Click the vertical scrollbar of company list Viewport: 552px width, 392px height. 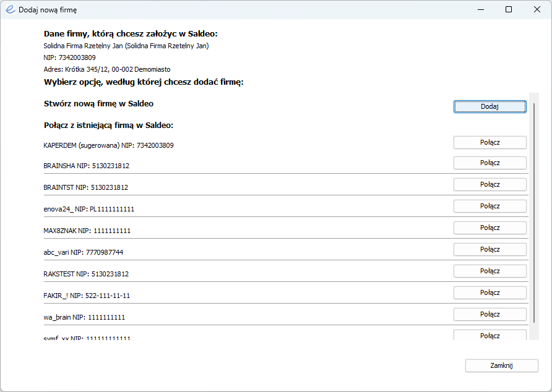coord(534,213)
